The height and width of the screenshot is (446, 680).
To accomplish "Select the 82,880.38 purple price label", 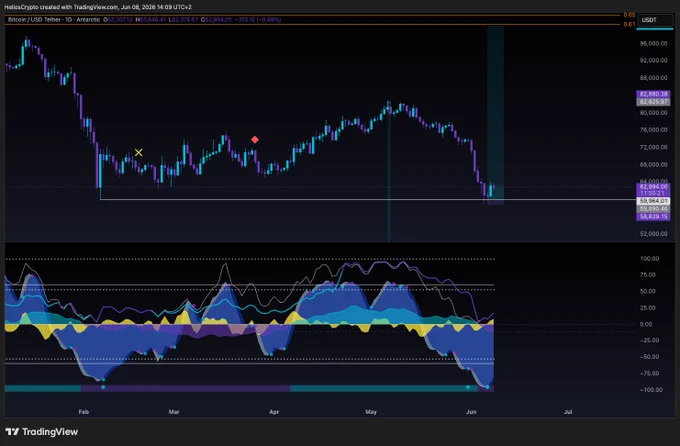I will (x=653, y=94).
